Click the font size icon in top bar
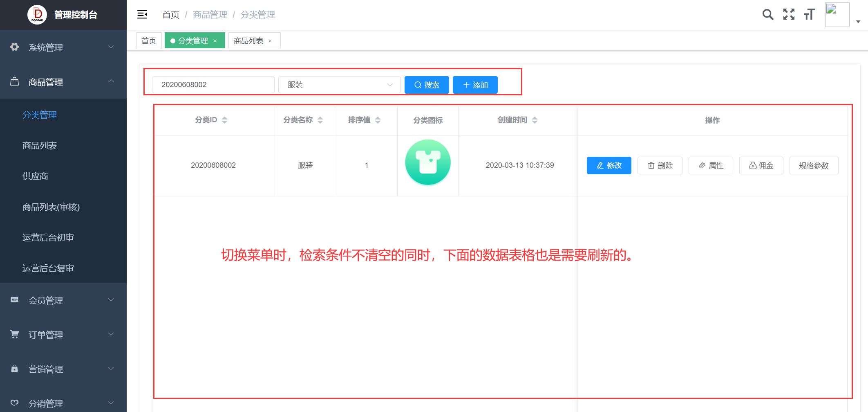 point(809,14)
